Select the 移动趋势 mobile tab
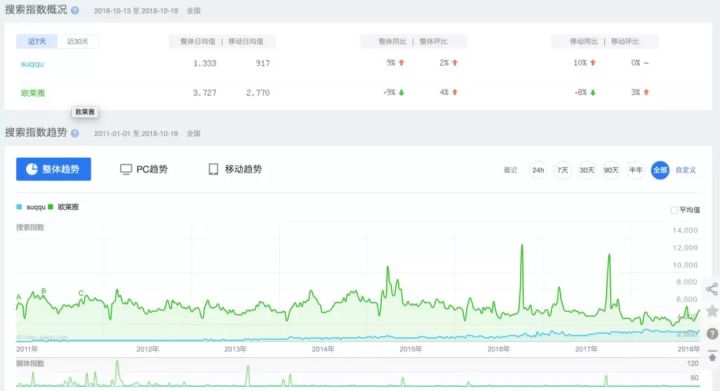720x391 pixels. (235, 169)
